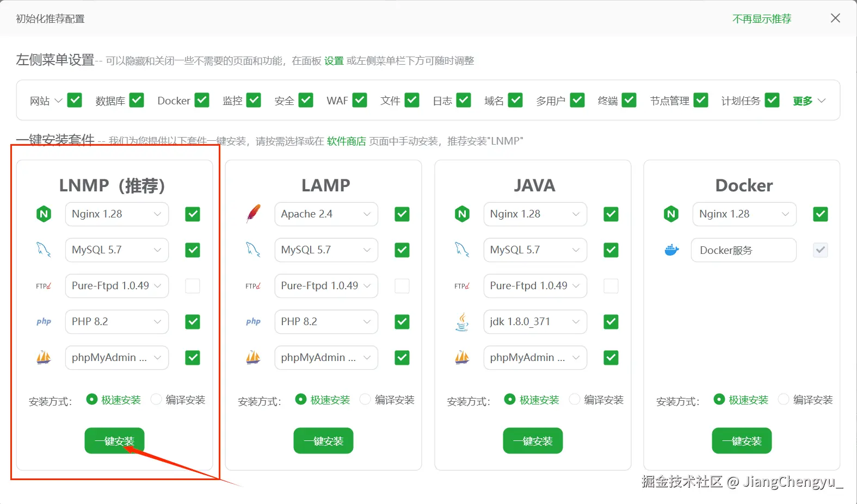Click the 域名 menu item label
857x504 pixels.
(x=494, y=101)
